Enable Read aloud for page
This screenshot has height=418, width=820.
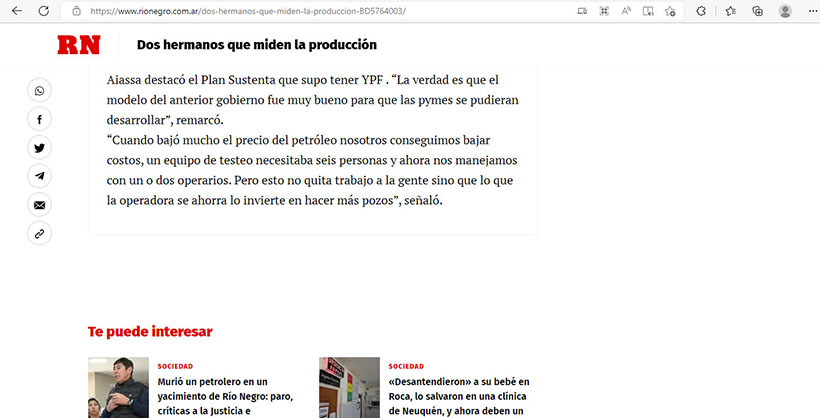pos(626,11)
